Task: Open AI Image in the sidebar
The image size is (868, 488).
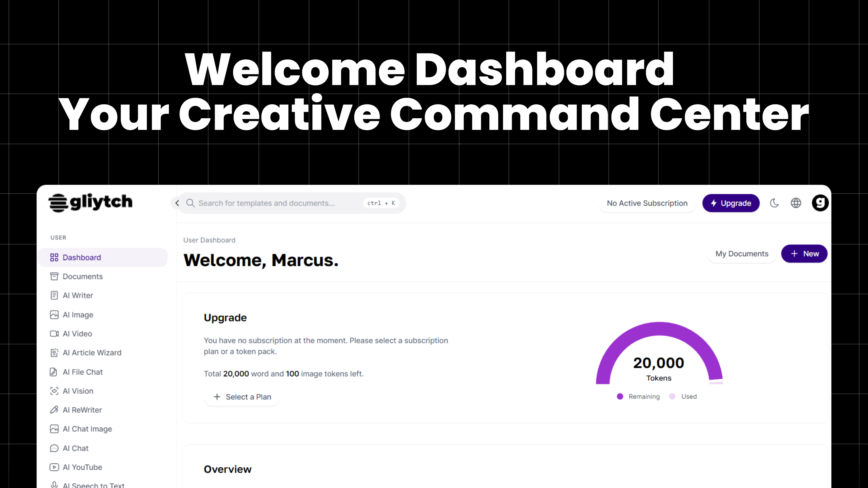Action: 78,314
